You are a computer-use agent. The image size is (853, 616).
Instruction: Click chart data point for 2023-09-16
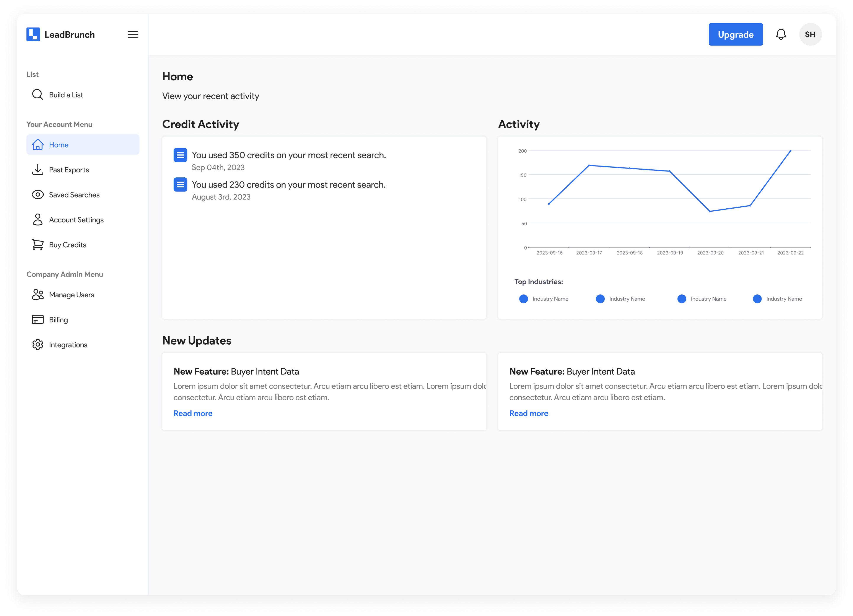549,204
